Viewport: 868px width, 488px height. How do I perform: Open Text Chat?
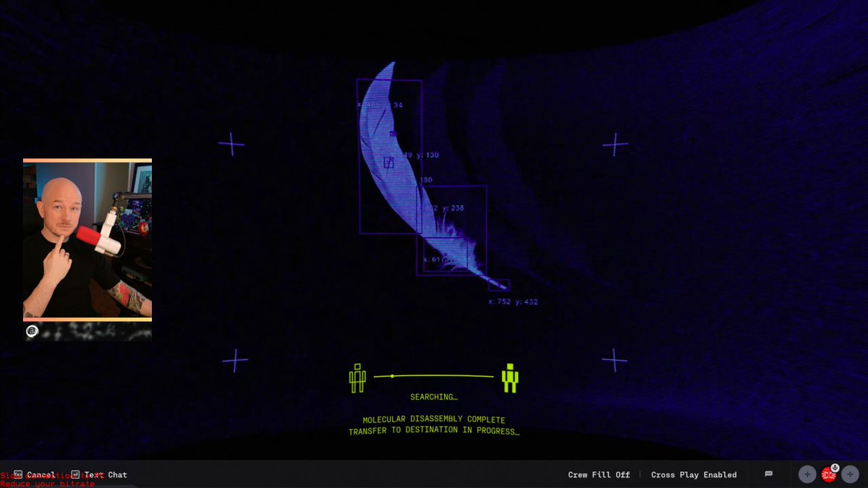(99, 475)
